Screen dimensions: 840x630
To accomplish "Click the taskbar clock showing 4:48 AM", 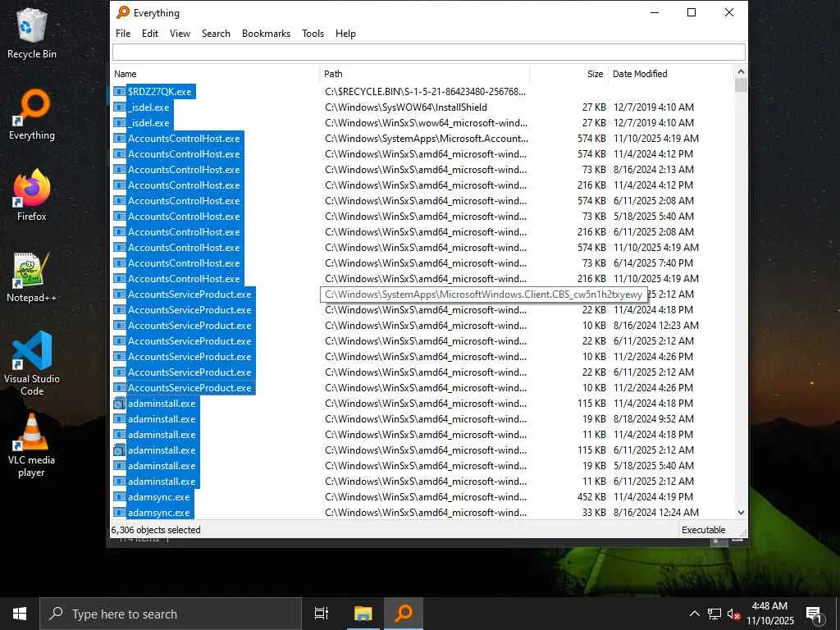I will [x=769, y=614].
